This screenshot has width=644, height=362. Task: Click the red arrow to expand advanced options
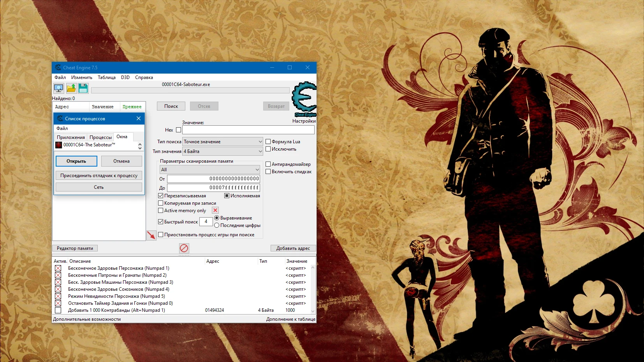point(151,235)
